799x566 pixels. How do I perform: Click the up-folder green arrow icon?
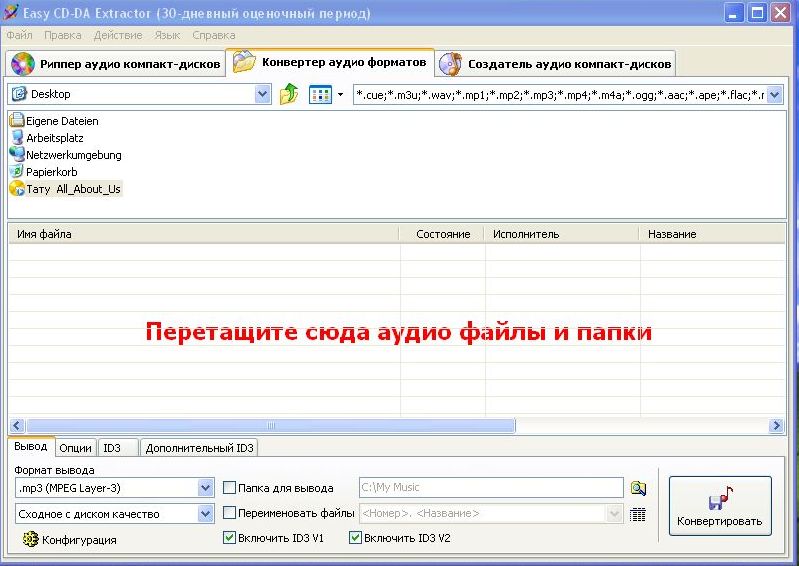click(x=289, y=94)
